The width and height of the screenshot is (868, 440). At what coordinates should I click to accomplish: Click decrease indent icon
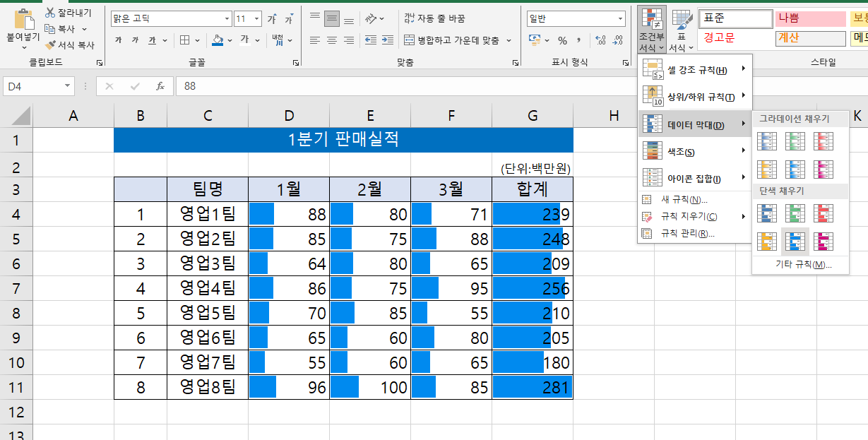click(x=369, y=40)
